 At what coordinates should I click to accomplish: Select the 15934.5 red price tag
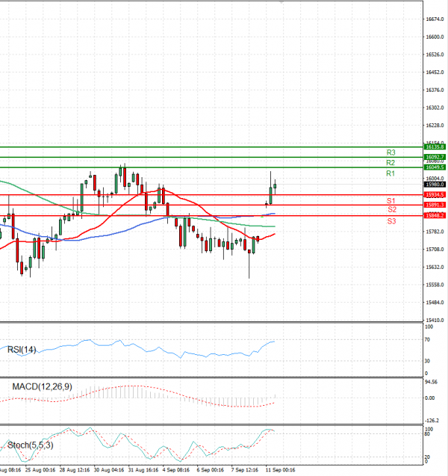point(435,194)
